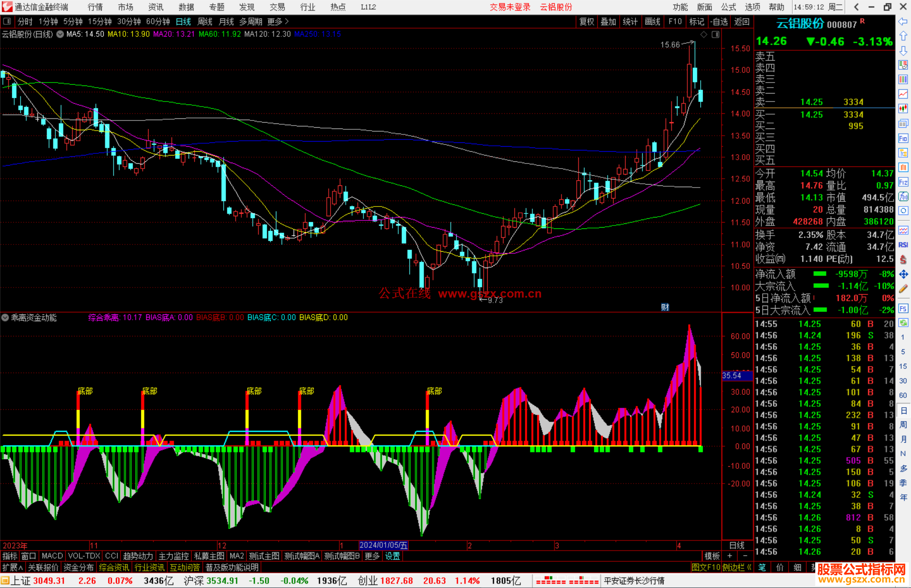Open the F10 info sidebar icon
This screenshot has width=911, height=588.
pyautogui.click(x=903, y=138)
